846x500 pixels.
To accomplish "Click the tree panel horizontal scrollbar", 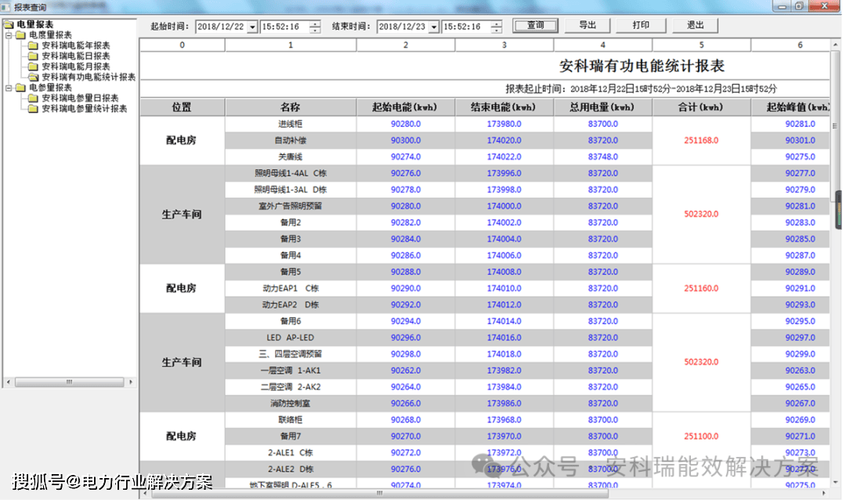I will pos(69,382).
